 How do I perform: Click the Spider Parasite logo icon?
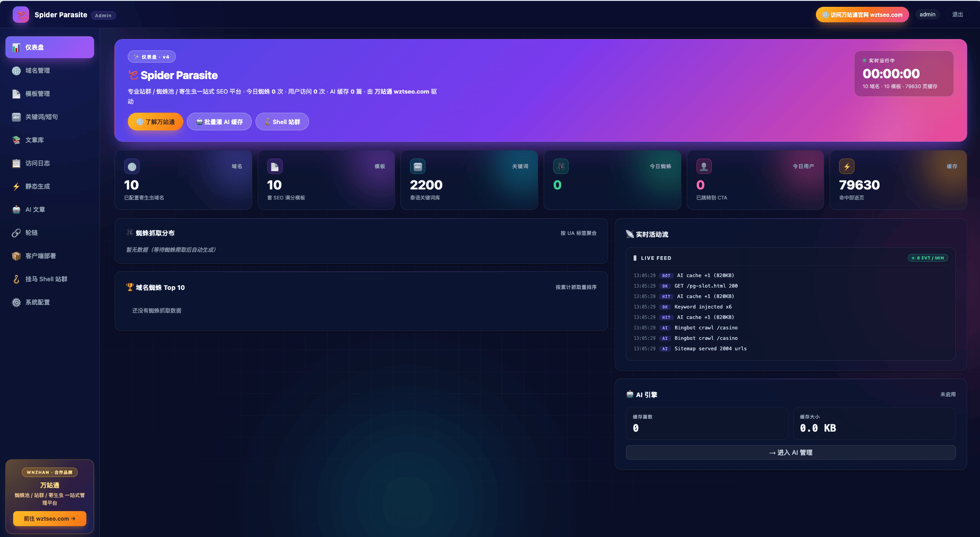point(21,15)
